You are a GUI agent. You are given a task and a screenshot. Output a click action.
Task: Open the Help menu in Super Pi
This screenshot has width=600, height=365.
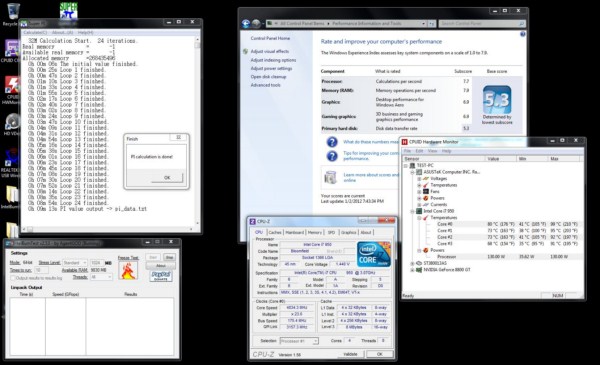(85, 33)
